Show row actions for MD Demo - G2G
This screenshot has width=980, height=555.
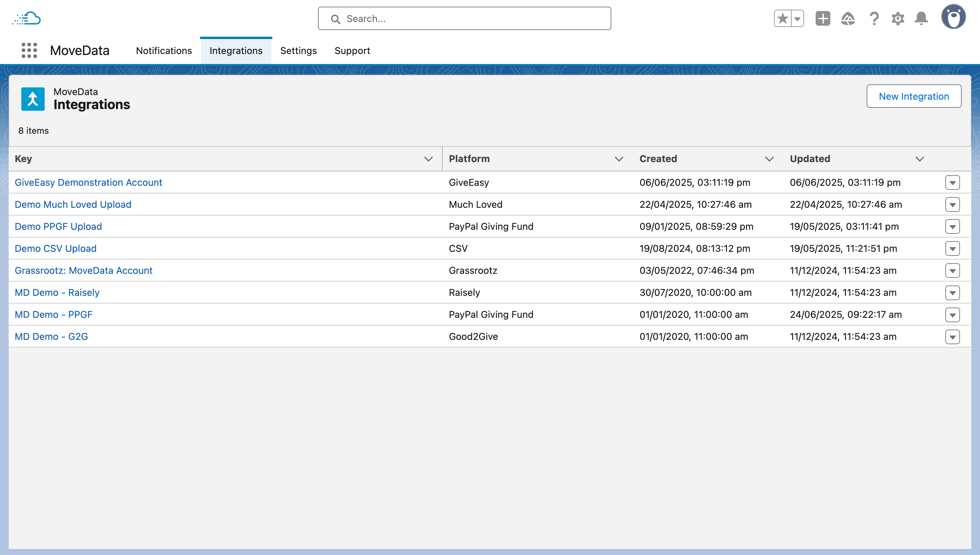[952, 337]
